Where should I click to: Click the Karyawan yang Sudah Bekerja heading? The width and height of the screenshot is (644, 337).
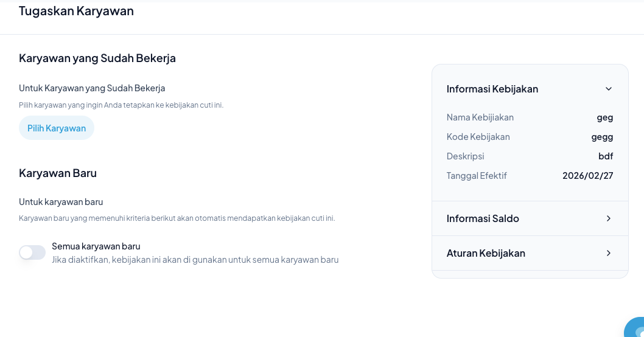tap(97, 58)
